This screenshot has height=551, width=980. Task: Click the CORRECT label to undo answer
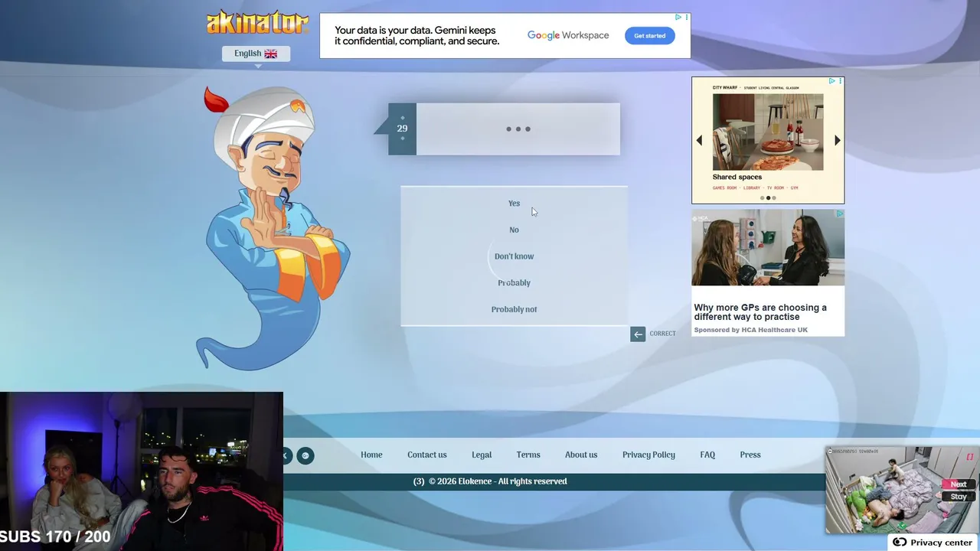tap(662, 334)
